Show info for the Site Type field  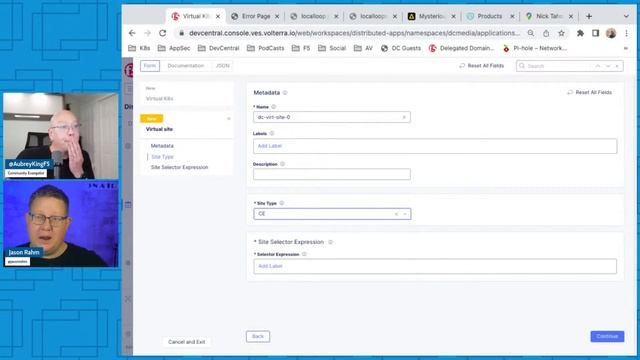pyautogui.click(x=282, y=203)
